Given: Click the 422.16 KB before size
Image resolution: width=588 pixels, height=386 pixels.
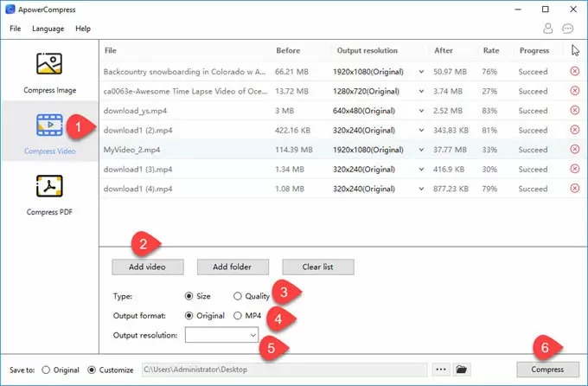Looking at the screenshot, I should [292, 131].
